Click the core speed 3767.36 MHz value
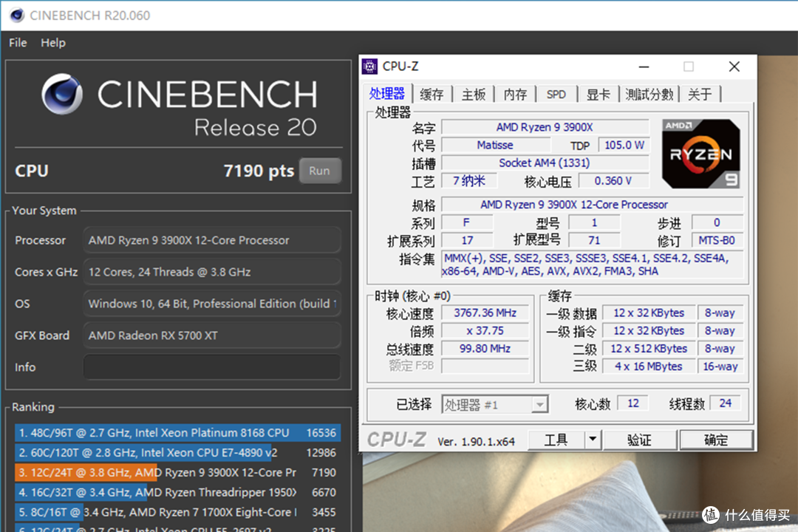The width and height of the screenshot is (798, 532). pos(485,313)
